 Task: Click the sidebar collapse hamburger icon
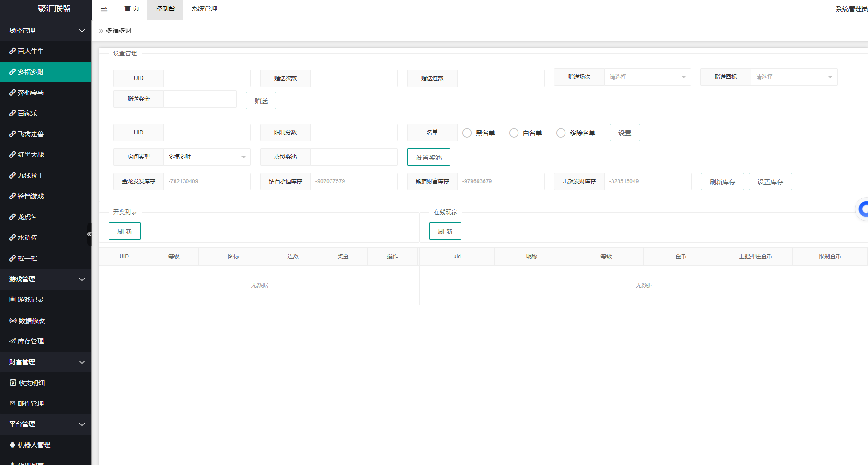pyautogui.click(x=104, y=8)
